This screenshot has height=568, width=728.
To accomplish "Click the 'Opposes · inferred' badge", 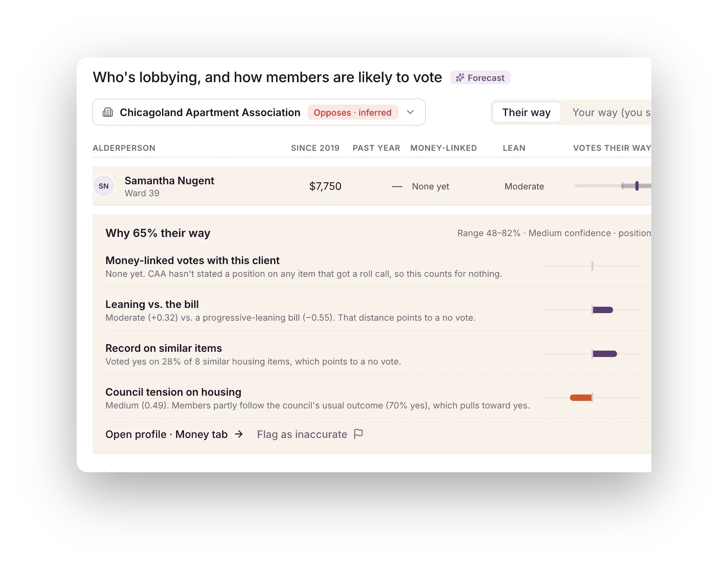I will [x=352, y=112].
